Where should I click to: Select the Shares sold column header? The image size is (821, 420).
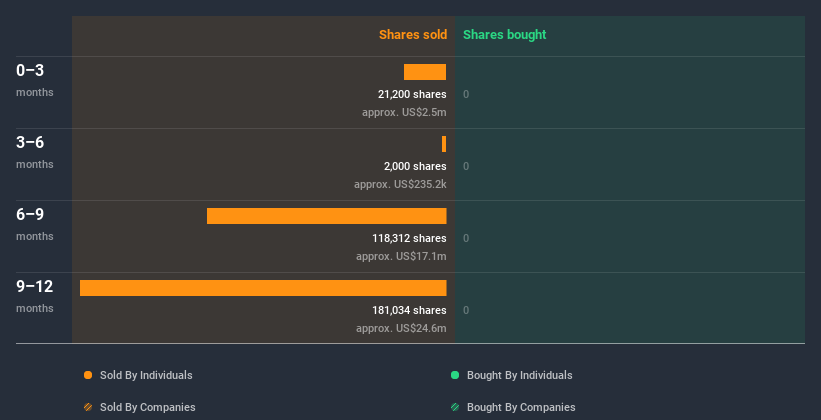tap(412, 35)
